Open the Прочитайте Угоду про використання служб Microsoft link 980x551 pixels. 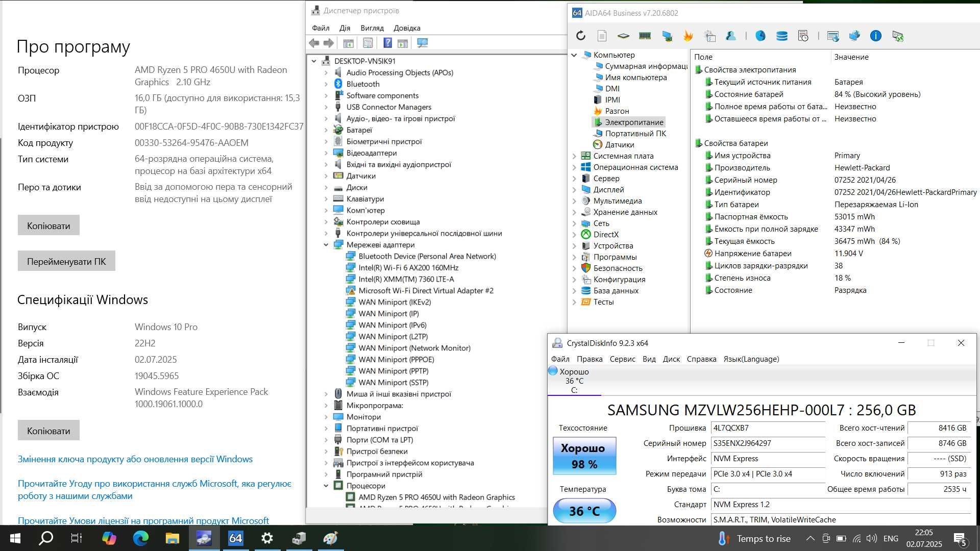pos(155,490)
